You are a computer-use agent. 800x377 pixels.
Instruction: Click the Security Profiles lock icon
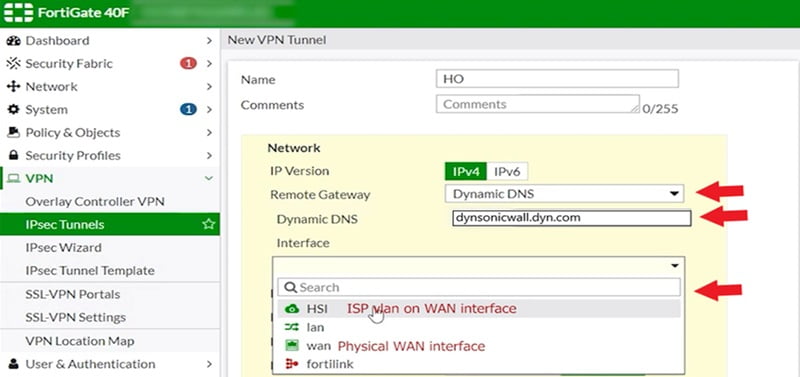pyautogui.click(x=14, y=156)
